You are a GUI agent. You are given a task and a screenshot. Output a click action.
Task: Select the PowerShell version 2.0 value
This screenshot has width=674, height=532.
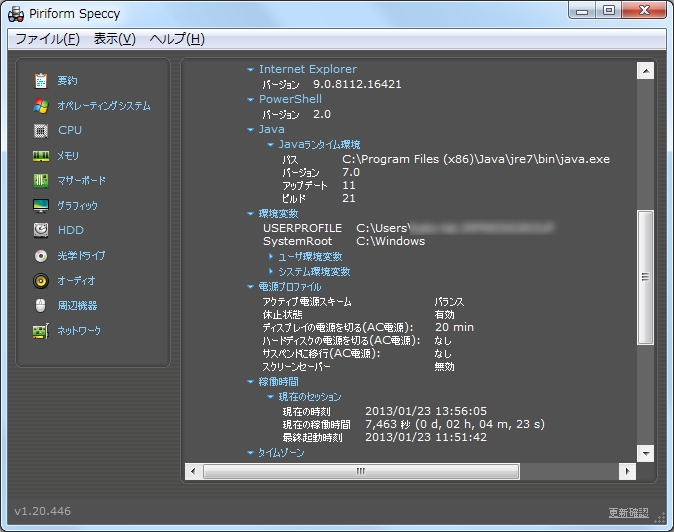click(322, 114)
